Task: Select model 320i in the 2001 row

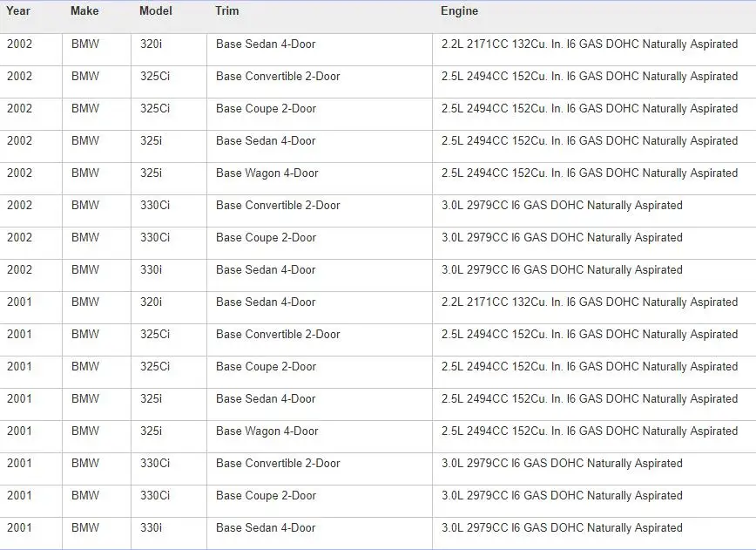Action: (151, 302)
